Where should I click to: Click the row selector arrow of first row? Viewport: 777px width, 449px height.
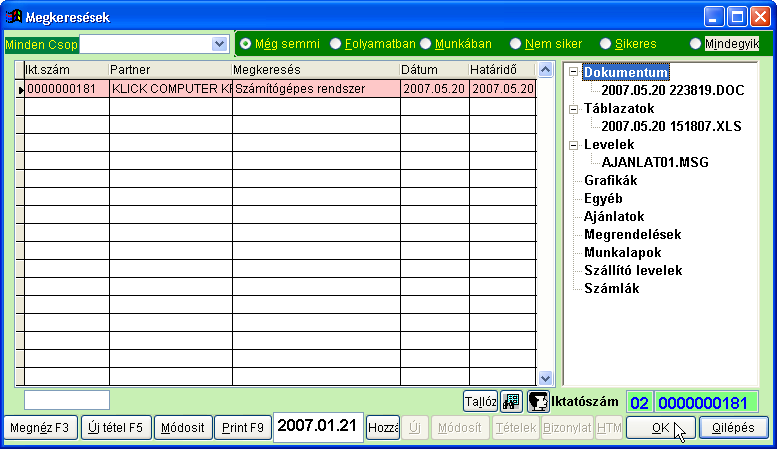(x=20, y=89)
